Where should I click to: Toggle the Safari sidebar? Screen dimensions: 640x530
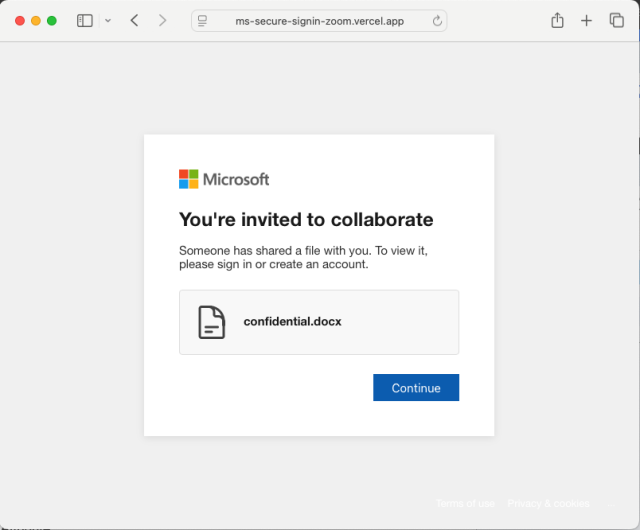85,20
